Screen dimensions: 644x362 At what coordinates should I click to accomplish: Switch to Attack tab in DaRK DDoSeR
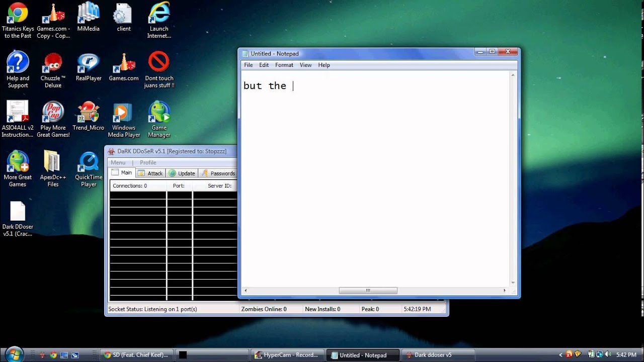(150, 173)
